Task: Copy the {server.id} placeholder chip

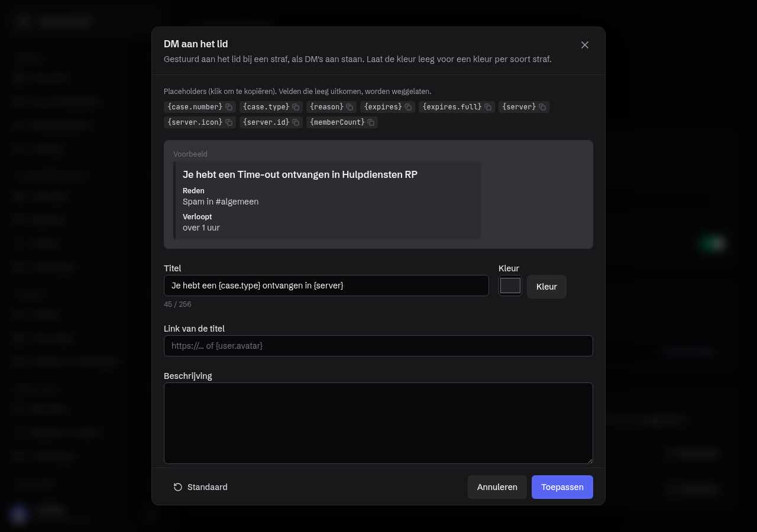Action: pos(271,122)
